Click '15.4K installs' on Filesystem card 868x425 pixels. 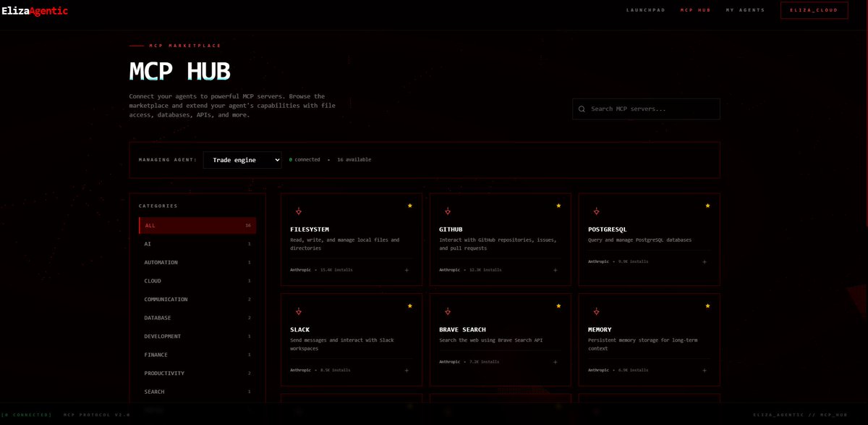pyautogui.click(x=336, y=270)
